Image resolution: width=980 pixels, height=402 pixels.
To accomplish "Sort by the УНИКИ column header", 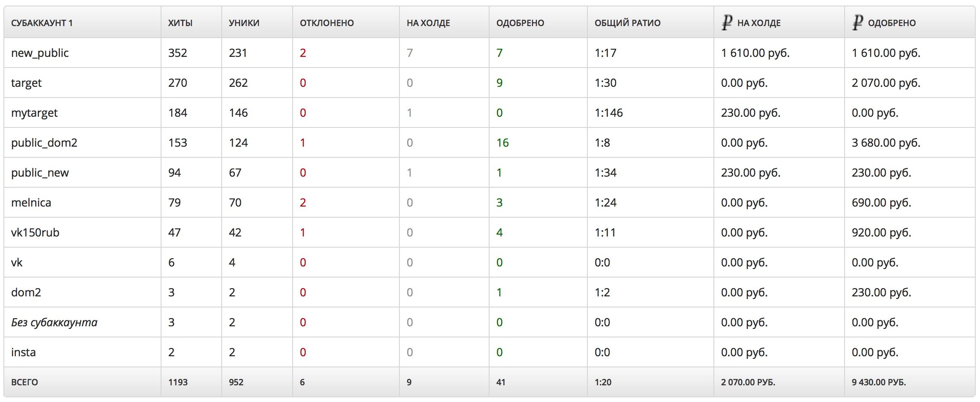I will tap(244, 23).
